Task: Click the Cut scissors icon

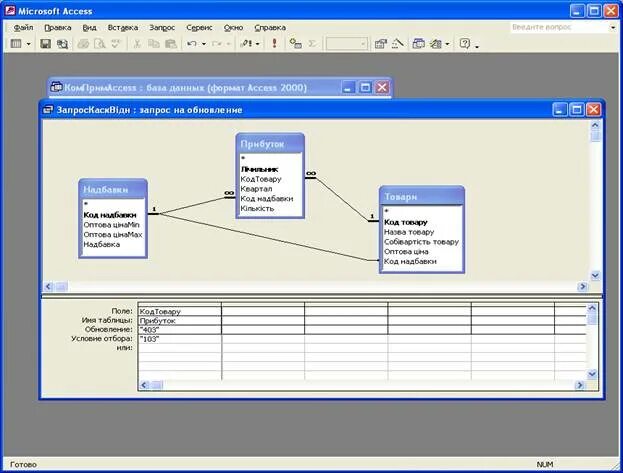Action: click(137, 43)
